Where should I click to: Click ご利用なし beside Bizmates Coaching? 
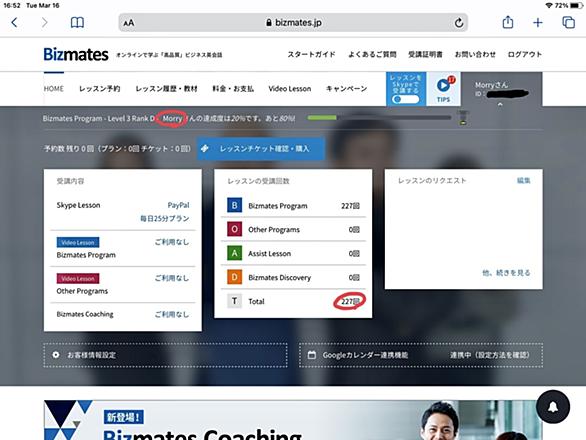coord(172,314)
